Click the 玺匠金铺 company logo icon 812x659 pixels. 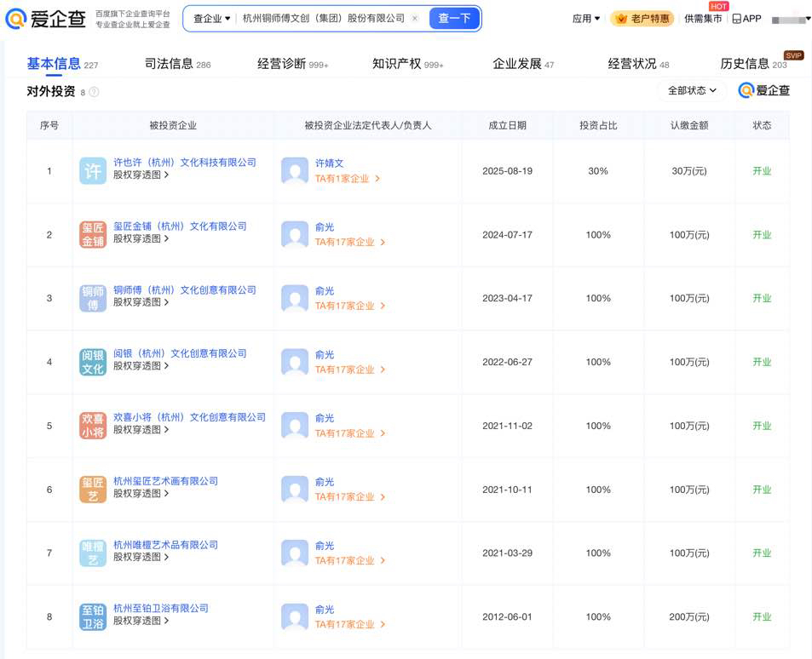93,235
